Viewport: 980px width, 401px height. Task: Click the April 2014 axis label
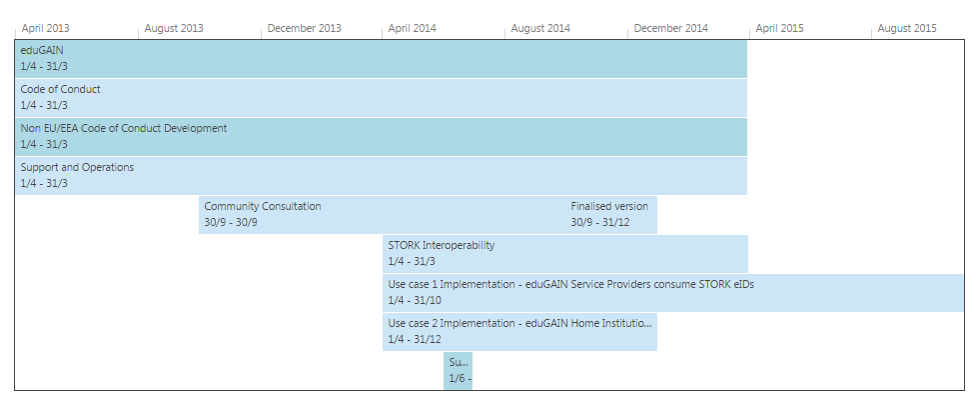click(x=412, y=28)
